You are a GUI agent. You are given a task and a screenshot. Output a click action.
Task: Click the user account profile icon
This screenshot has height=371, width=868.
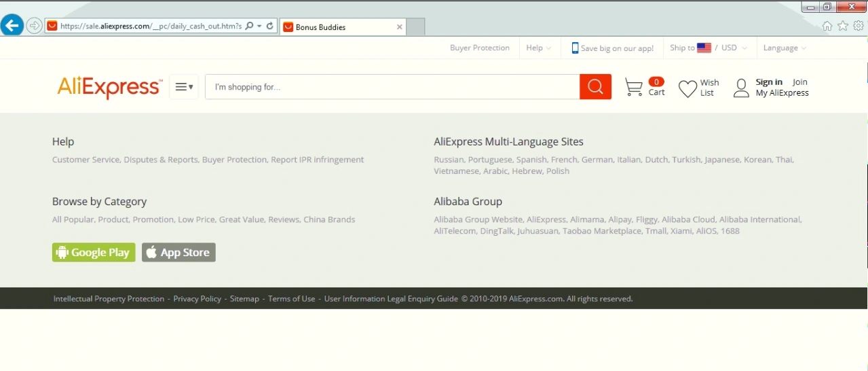[x=741, y=88]
